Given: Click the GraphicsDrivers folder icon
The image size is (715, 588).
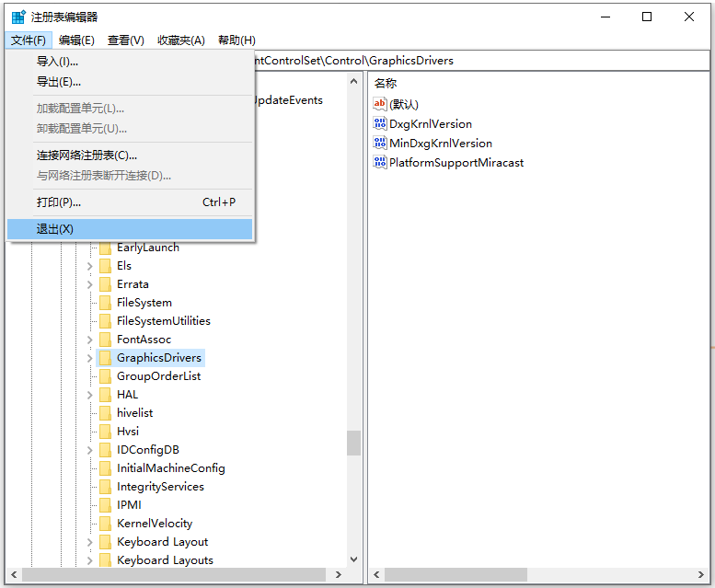Looking at the screenshot, I should [105, 358].
